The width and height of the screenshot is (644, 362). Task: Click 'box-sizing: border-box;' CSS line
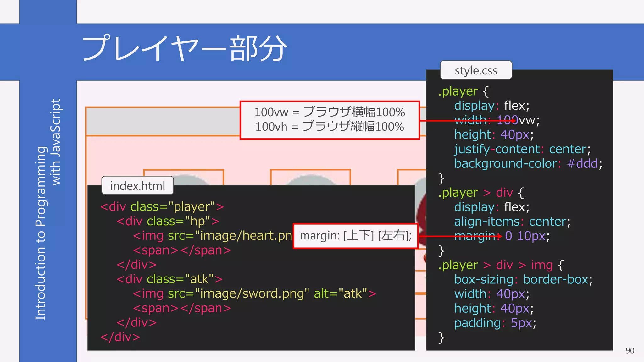click(523, 279)
